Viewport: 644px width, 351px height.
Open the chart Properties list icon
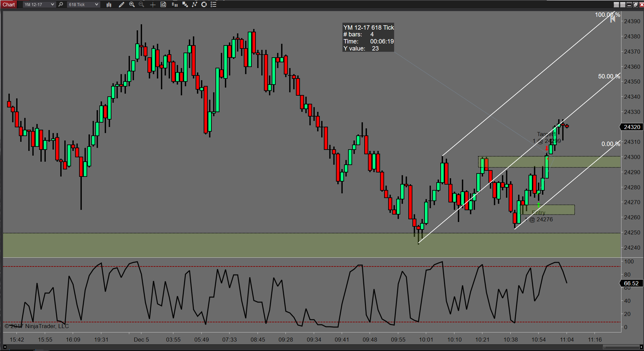[213, 4]
